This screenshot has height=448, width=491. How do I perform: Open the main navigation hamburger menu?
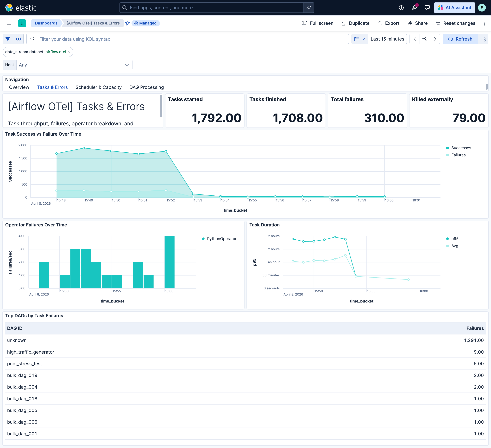[x=9, y=23]
